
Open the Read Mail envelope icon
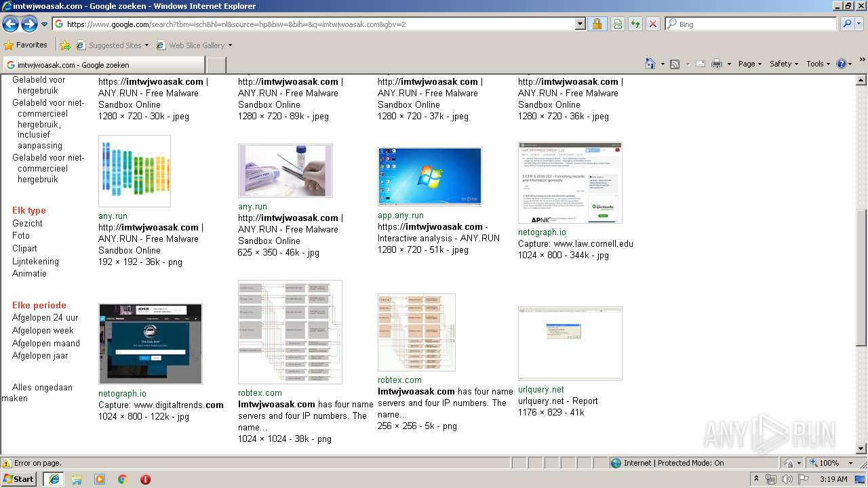coord(701,64)
